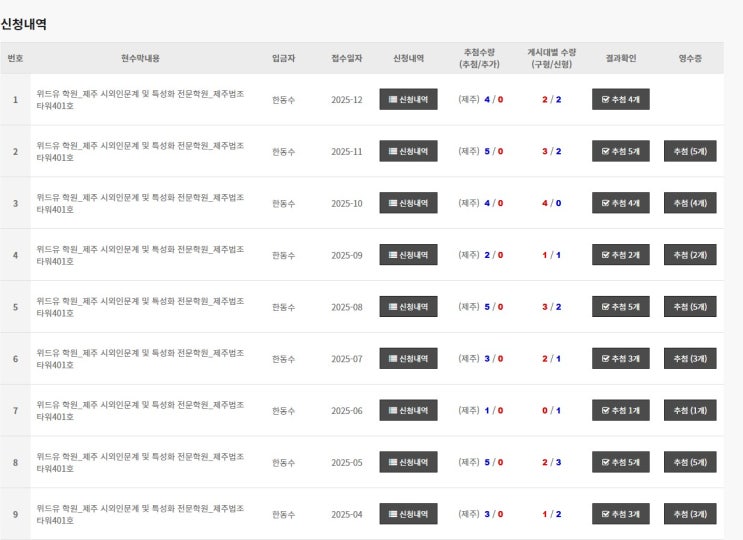This screenshot has width=743, height=540.
Task: Click the 2025-06 date cell
Action: click(347, 411)
